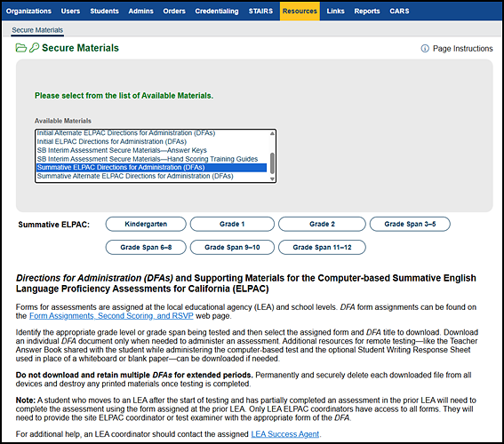Click the Available Materials scrollbar thumb
This screenshot has height=444, width=504.
pyautogui.click(x=272, y=163)
